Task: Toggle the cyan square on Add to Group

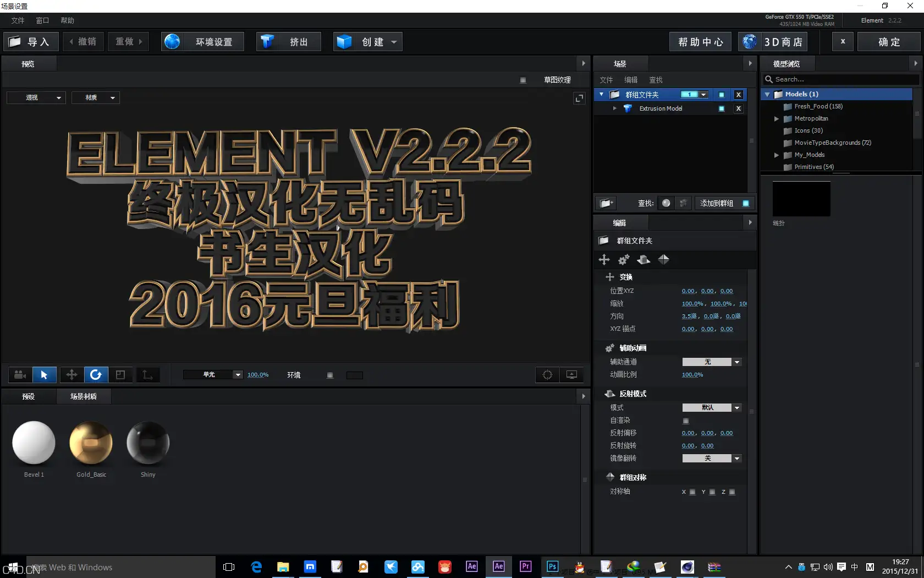Action: (x=746, y=203)
